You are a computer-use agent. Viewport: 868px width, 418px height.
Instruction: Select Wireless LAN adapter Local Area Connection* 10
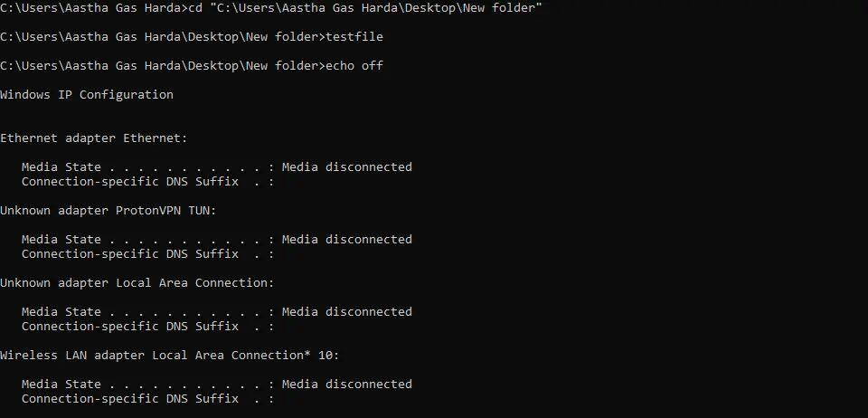(x=169, y=356)
